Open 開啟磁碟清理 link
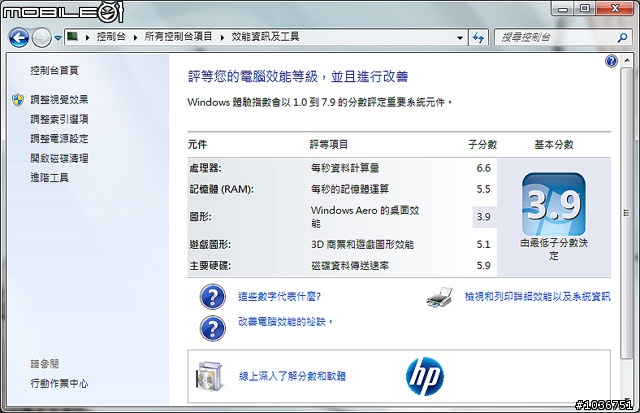640x413 pixels. pos(59,158)
